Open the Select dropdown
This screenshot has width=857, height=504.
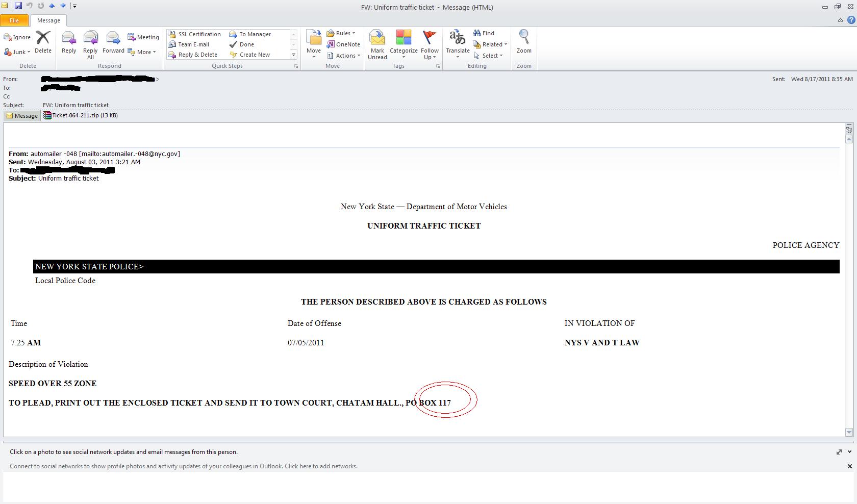click(x=488, y=56)
